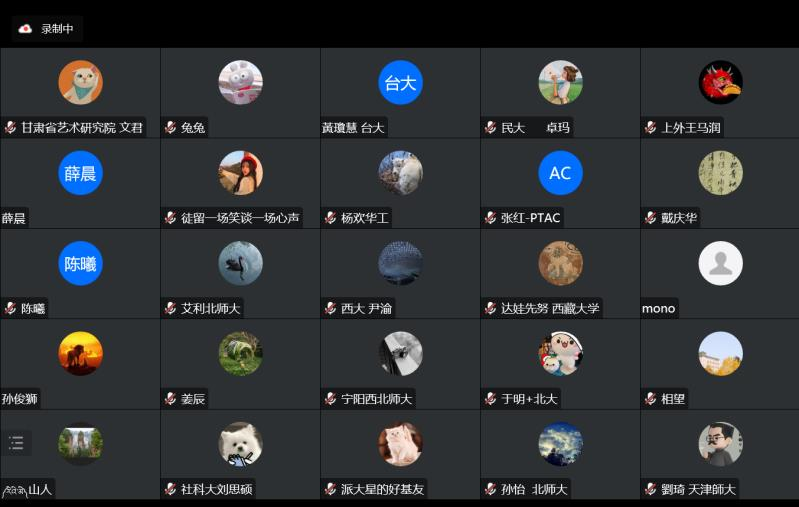Click the muted mic icon beside 戴庆华
Image resolution: width=799 pixels, height=507 pixels.
coord(651,218)
